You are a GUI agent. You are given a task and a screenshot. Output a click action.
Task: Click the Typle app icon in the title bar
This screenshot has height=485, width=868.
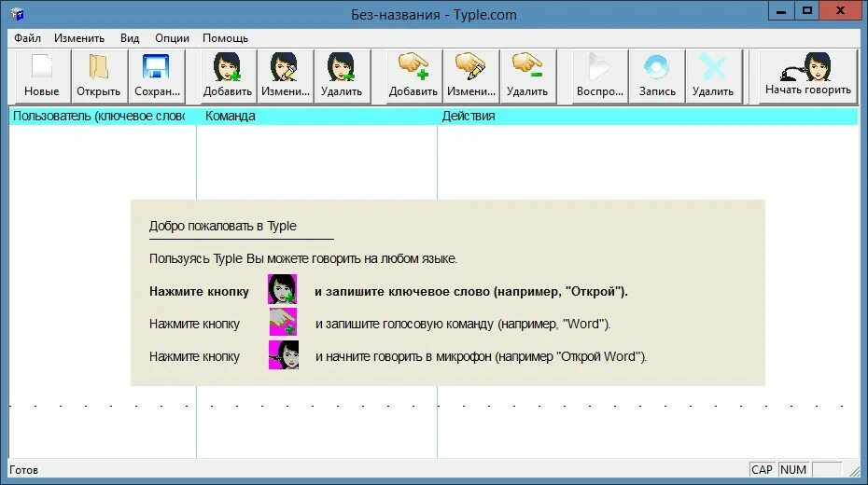[17, 14]
